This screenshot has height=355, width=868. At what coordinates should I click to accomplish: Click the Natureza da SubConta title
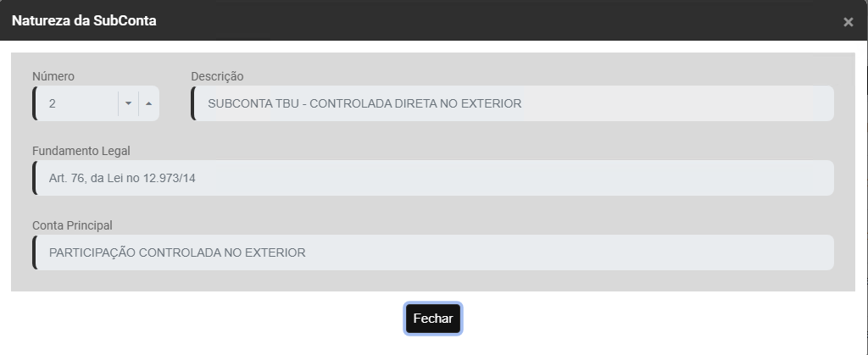(x=84, y=21)
